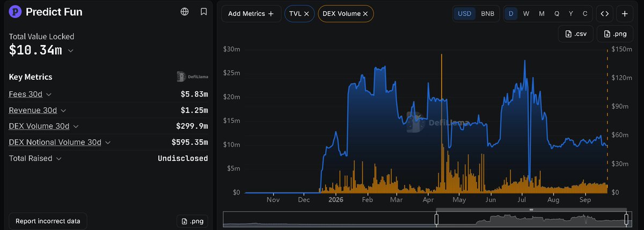This screenshot has height=230, width=644.
Task: Select the M monthly interval
Action: tap(541, 13)
